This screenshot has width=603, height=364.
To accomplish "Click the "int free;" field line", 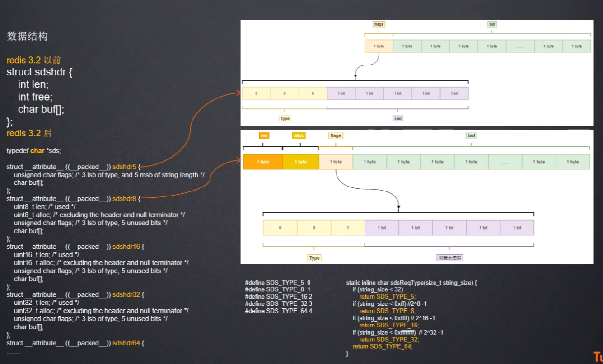I will [35, 97].
